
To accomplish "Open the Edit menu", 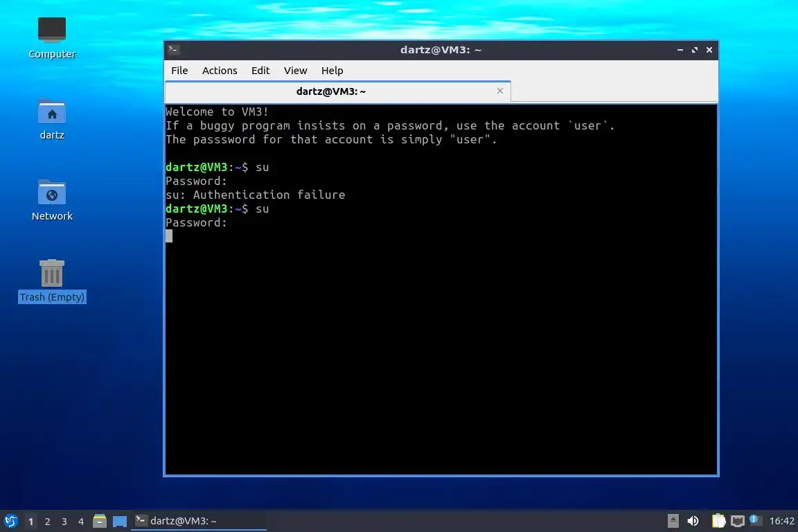I will (260, 70).
